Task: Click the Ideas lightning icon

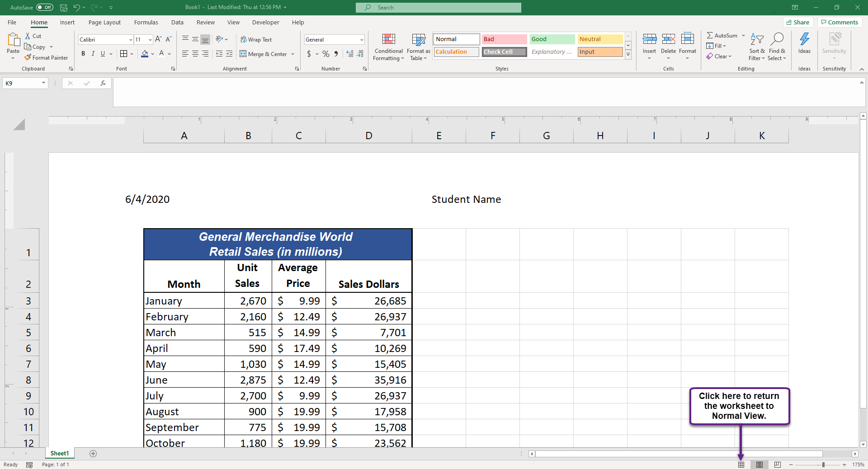Action: pos(805,39)
